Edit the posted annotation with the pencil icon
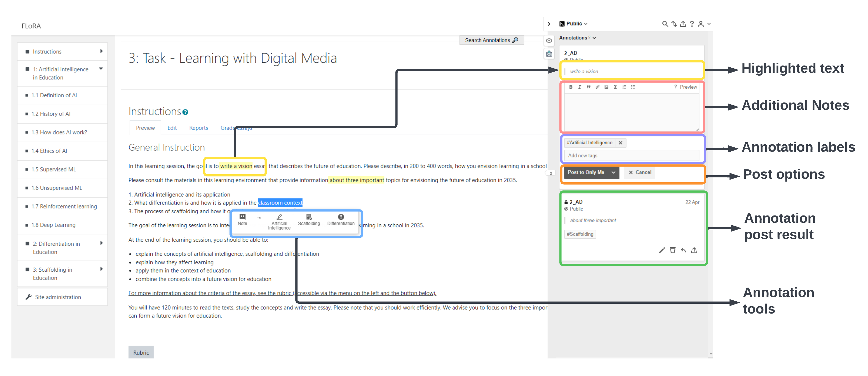 click(x=662, y=250)
